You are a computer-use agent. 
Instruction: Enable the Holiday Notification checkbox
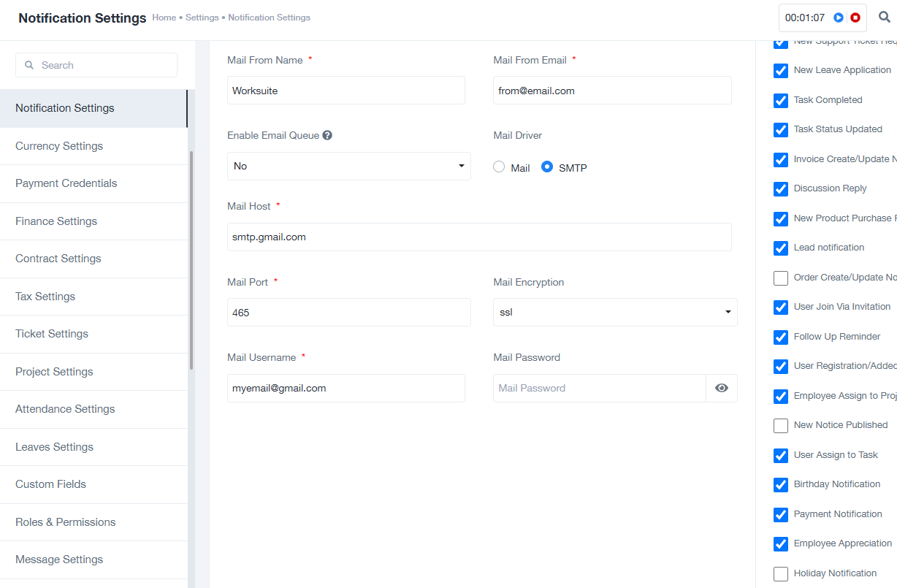pos(781,573)
